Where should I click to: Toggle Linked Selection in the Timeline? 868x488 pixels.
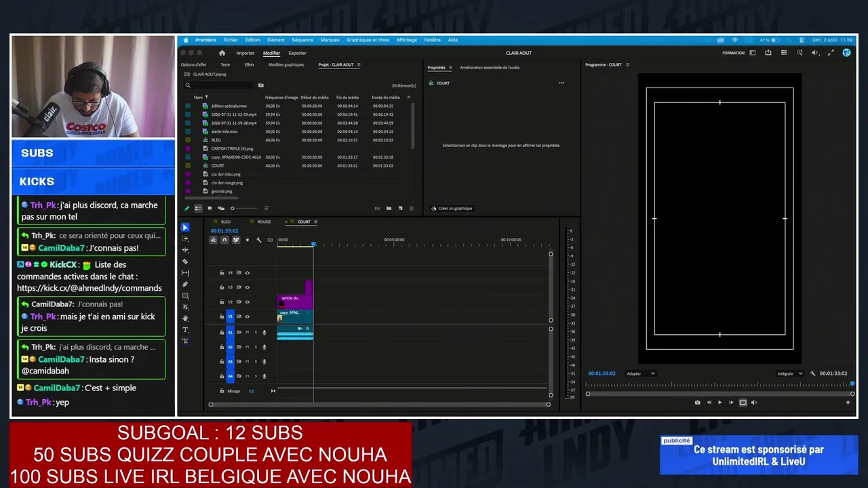(236, 240)
